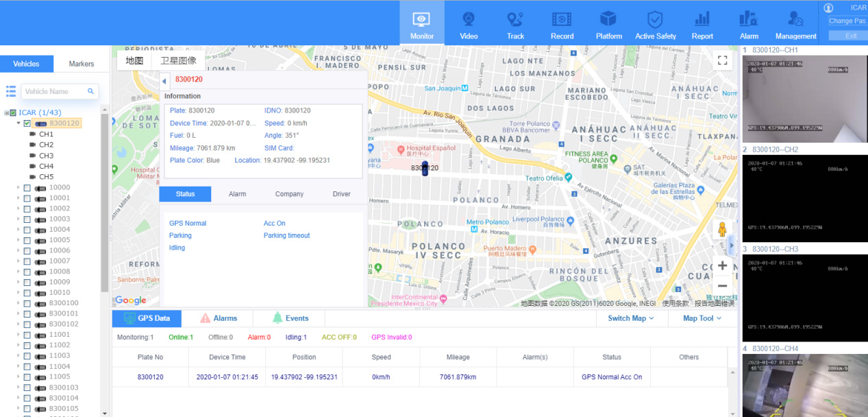Select the Driver tab
Screen dimensions: 868x417
341,194
